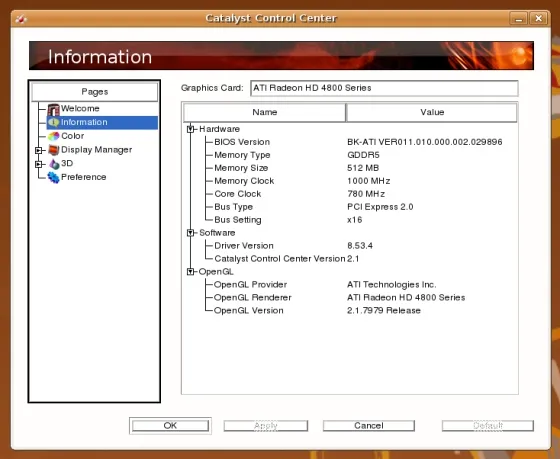Click the x16 bus setting value
Screen dimensions: 560x459
[x=355, y=220]
